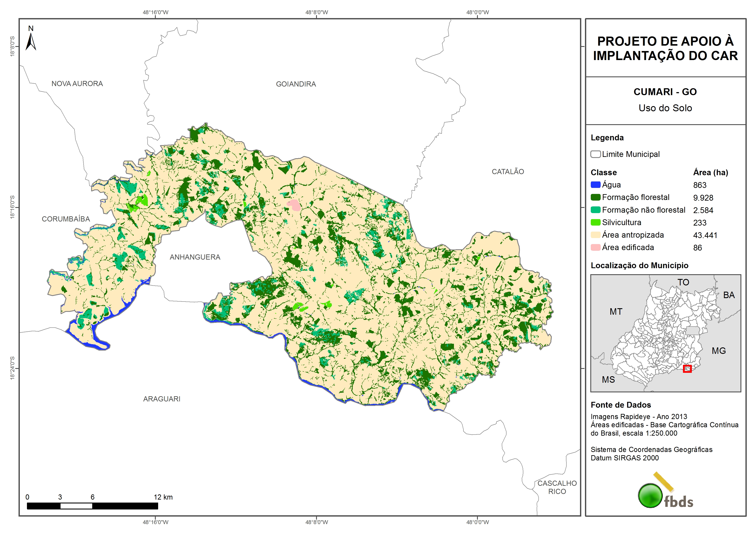
Task: Click the CUMARI - GO title text
Action: [665, 92]
